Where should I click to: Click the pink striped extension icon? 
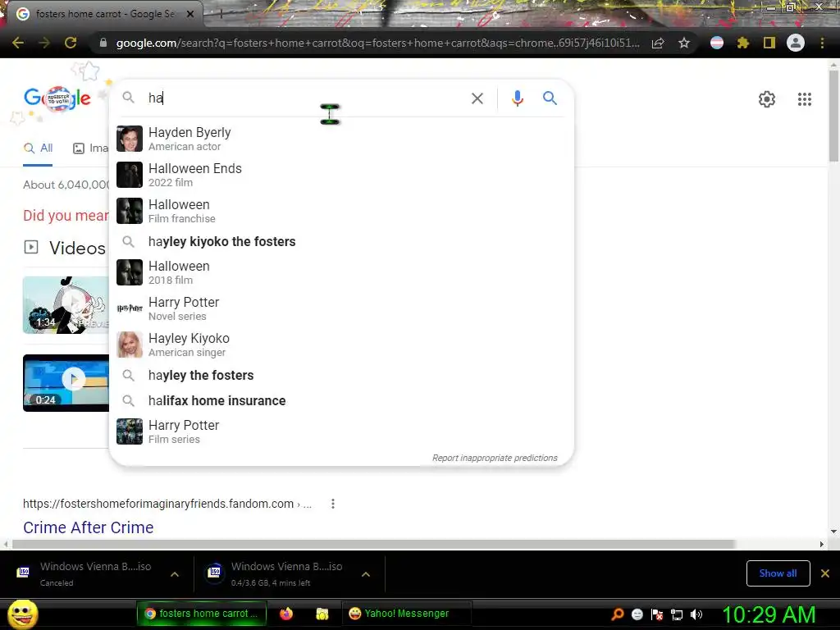(x=716, y=43)
